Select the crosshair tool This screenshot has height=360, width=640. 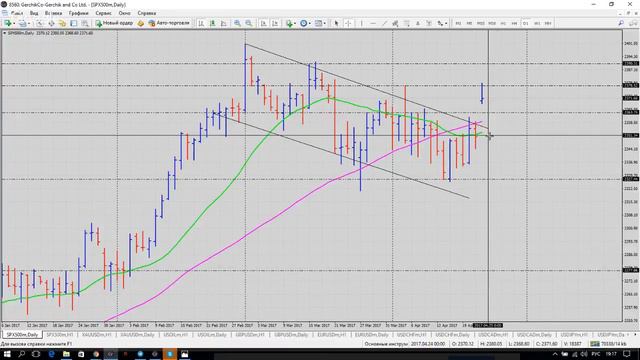click(348, 23)
